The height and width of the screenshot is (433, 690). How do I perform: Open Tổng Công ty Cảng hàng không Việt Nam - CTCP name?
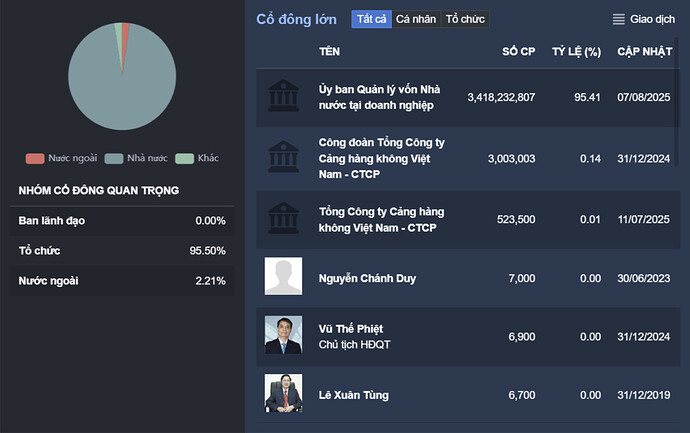(x=382, y=220)
